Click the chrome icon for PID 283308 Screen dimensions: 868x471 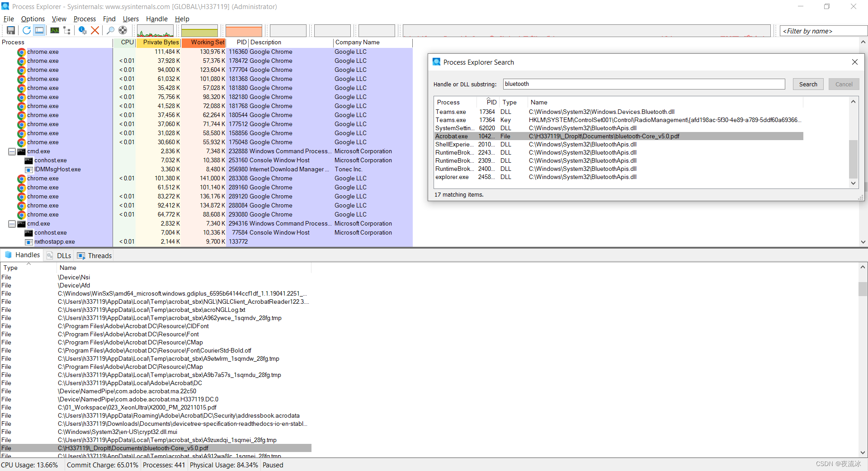21,179
